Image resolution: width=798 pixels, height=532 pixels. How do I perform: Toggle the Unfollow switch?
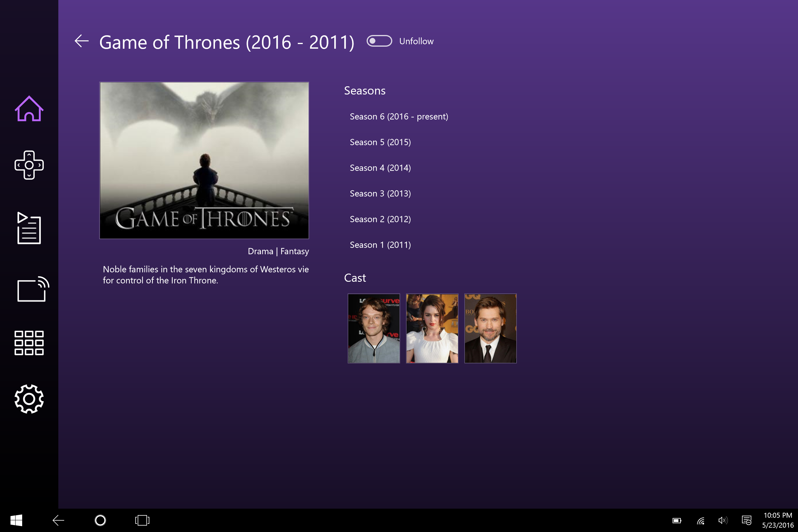tap(379, 41)
